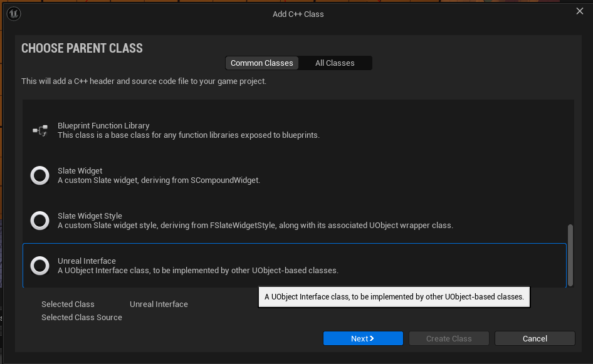The image size is (593, 364).
Task: Click the Next button
Action: (363, 339)
